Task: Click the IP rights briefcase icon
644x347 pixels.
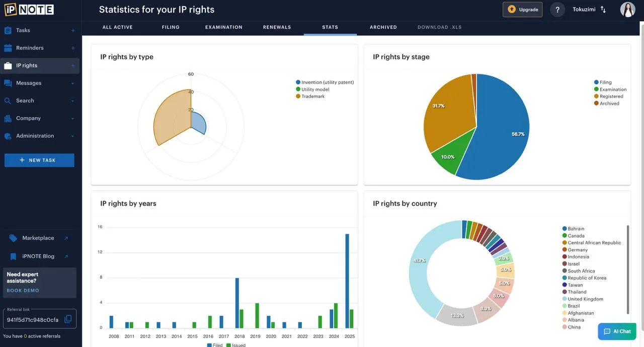Action: pos(8,65)
